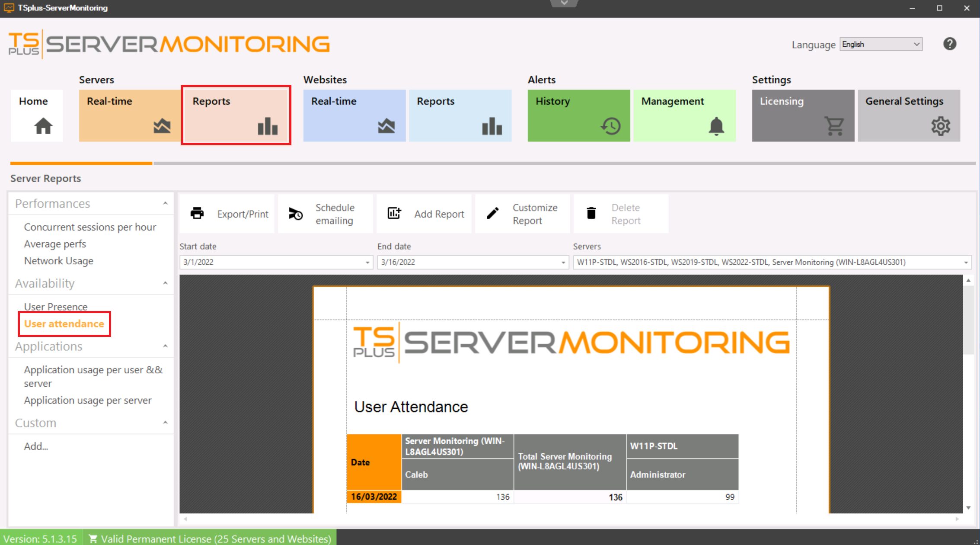Image resolution: width=980 pixels, height=545 pixels.
Task: Open the Language dropdown
Action: click(881, 44)
